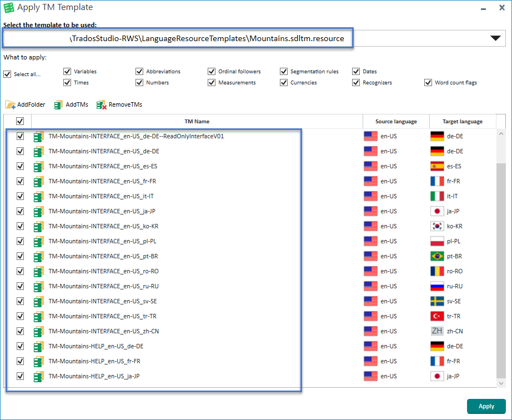Sort by TM Name column header
This screenshot has width=512, height=420.
coord(197,122)
